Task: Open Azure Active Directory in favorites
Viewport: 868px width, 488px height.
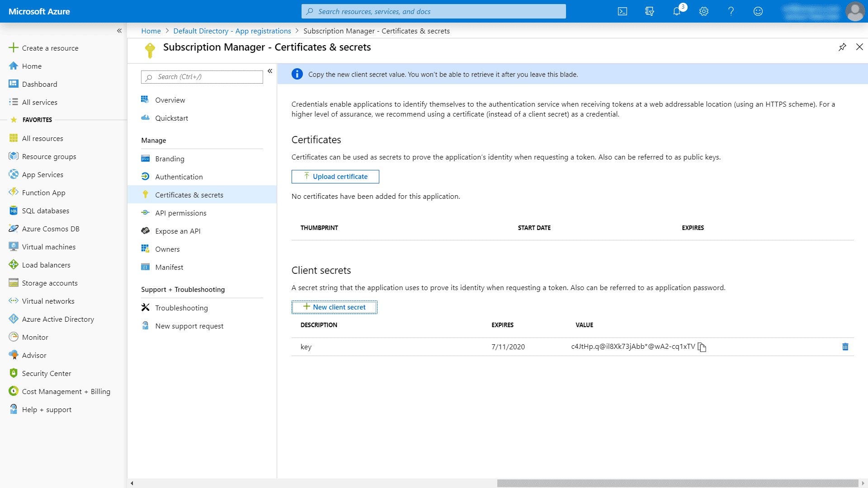Action: tap(58, 319)
